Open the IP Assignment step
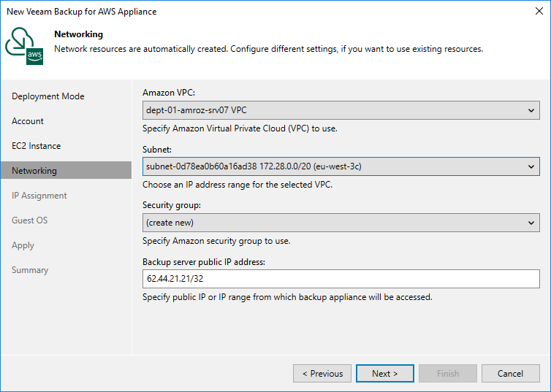Screen dimensions: 551x392 39,196
